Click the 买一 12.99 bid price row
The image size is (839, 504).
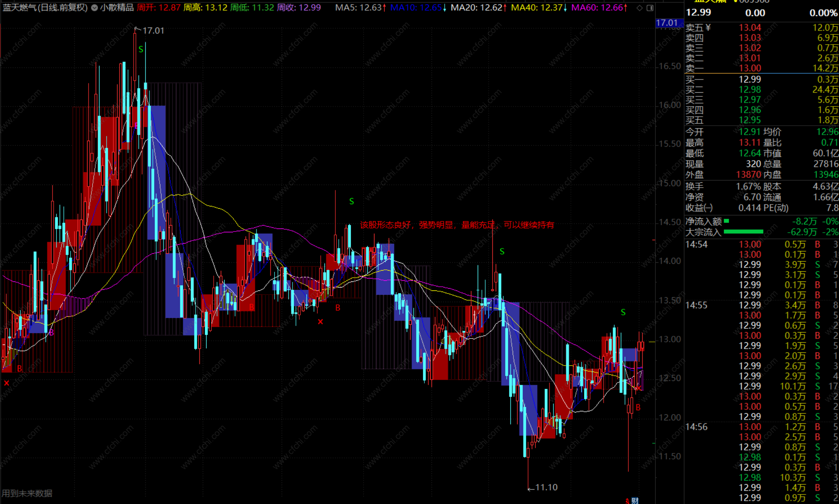750,79
